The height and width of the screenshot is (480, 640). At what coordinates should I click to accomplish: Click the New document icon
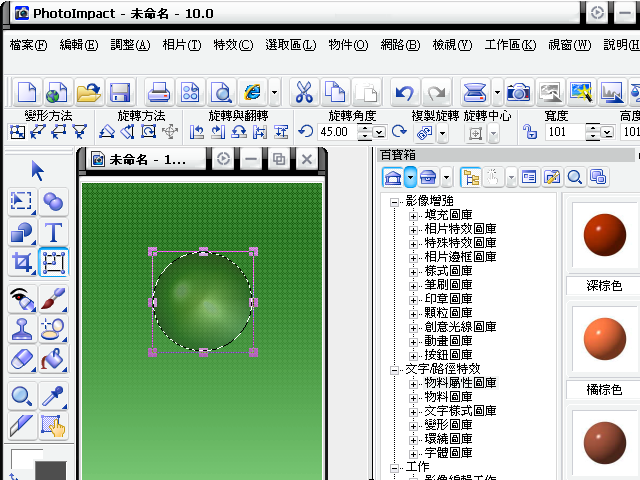[x=27, y=92]
